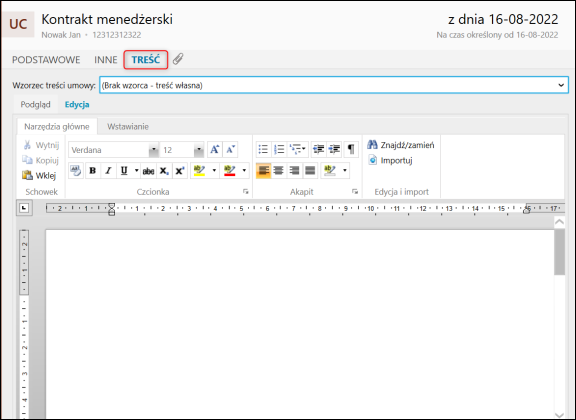This screenshot has width=576, height=420.
Task: Click the paperclip attachments icon
Action: click(178, 59)
